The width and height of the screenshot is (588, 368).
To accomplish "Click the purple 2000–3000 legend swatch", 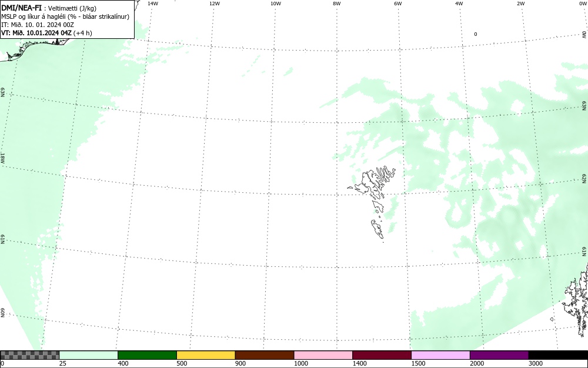I will pos(499,355).
